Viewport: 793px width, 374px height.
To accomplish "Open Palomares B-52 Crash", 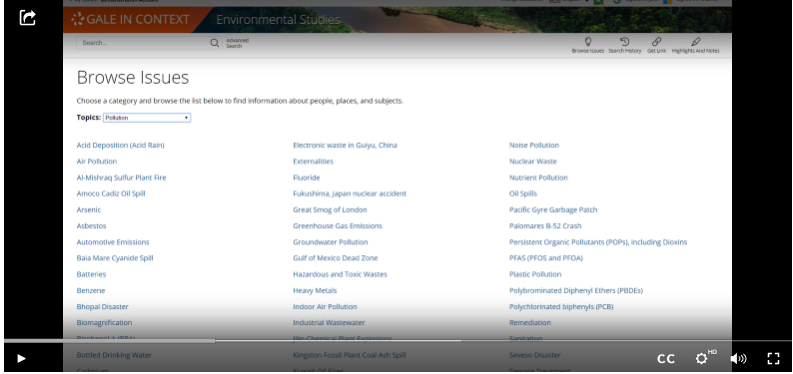I will tap(545, 226).
